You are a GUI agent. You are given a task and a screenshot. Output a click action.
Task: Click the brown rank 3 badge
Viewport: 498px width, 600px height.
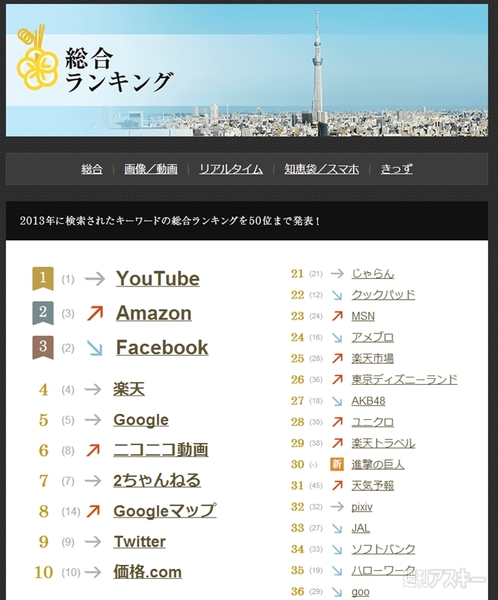43,347
